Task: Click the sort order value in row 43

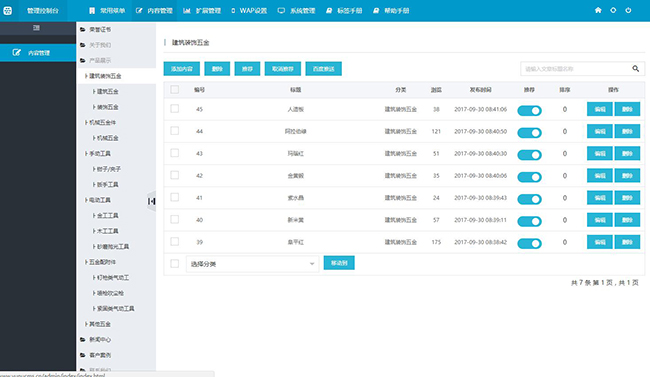Action: pos(565,153)
